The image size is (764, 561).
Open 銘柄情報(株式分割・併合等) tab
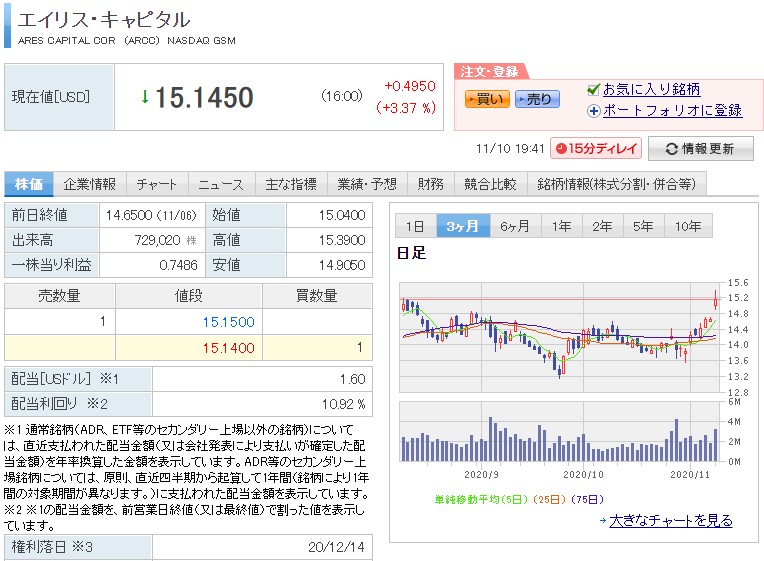click(616, 184)
